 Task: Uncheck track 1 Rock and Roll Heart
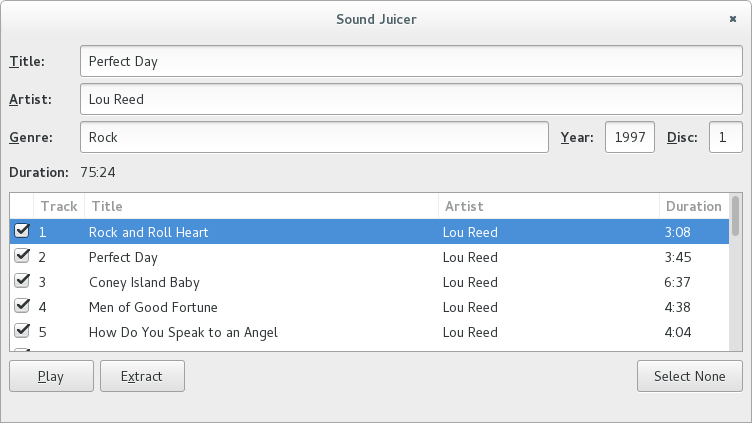[x=22, y=231]
